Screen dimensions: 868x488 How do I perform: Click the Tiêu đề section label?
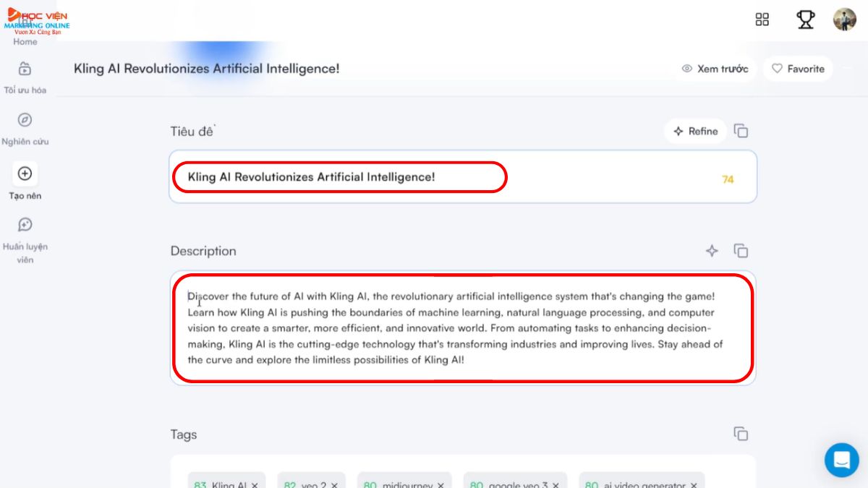(x=193, y=131)
